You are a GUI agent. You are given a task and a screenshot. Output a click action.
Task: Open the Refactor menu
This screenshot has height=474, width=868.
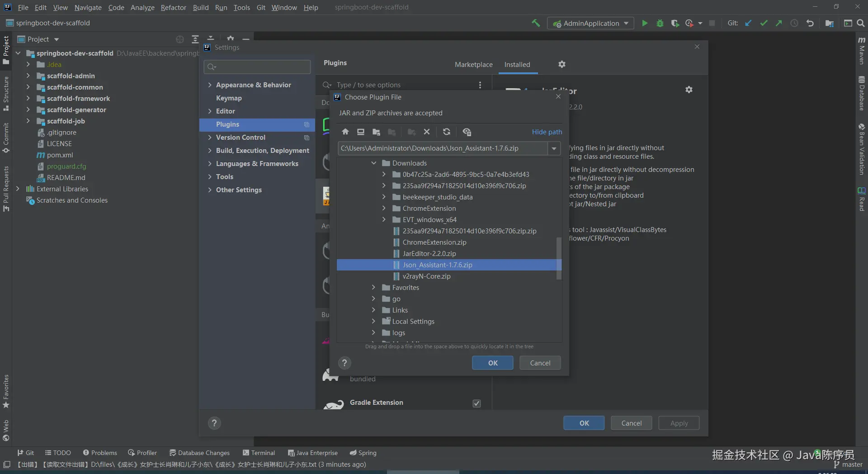click(x=173, y=7)
